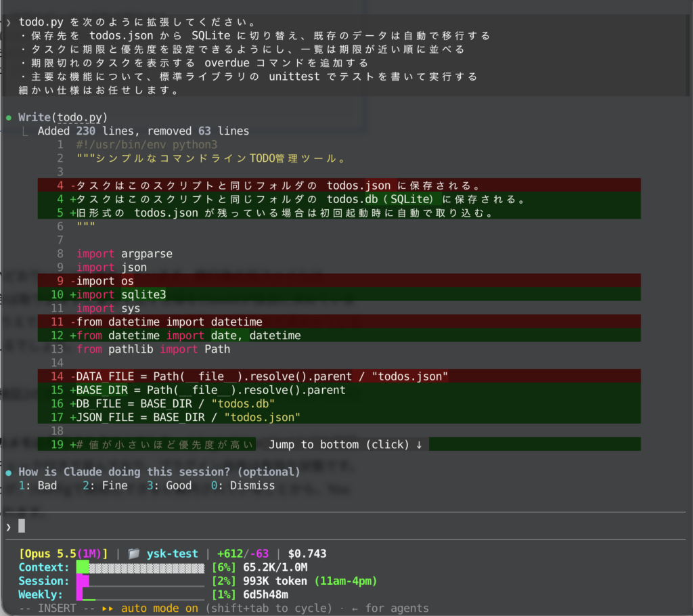This screenshot has height=616, width=693.
Task: Click the "[Opus 5.5(1M)]" model label
Action: coord(63,554)
